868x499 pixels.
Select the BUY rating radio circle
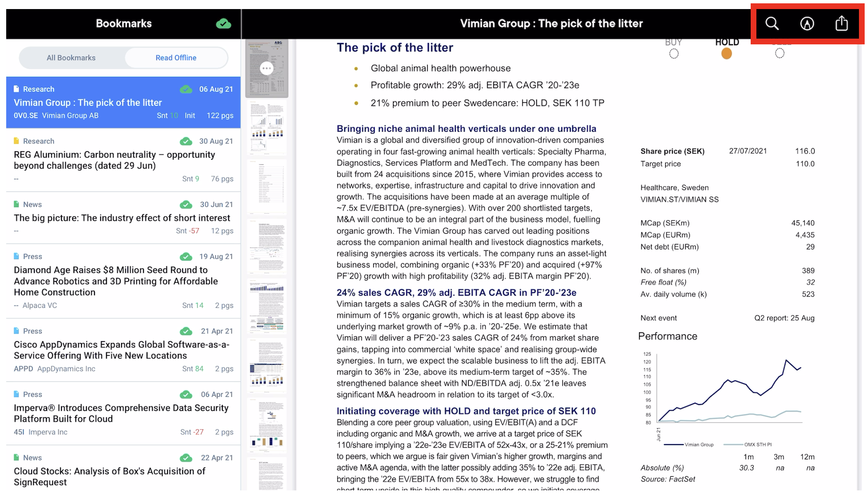(673, 53)
